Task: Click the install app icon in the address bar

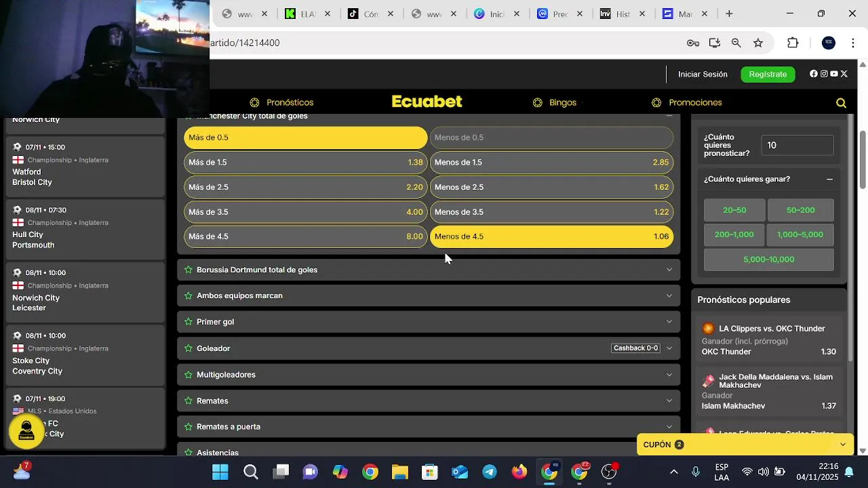Action: (x=714, y=43)
